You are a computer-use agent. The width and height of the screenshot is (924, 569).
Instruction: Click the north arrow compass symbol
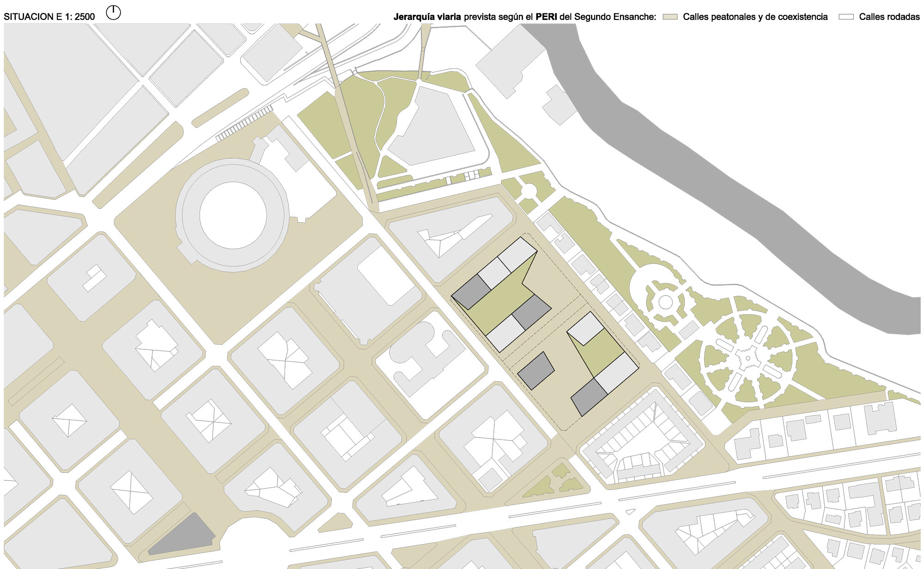(113, 12)
